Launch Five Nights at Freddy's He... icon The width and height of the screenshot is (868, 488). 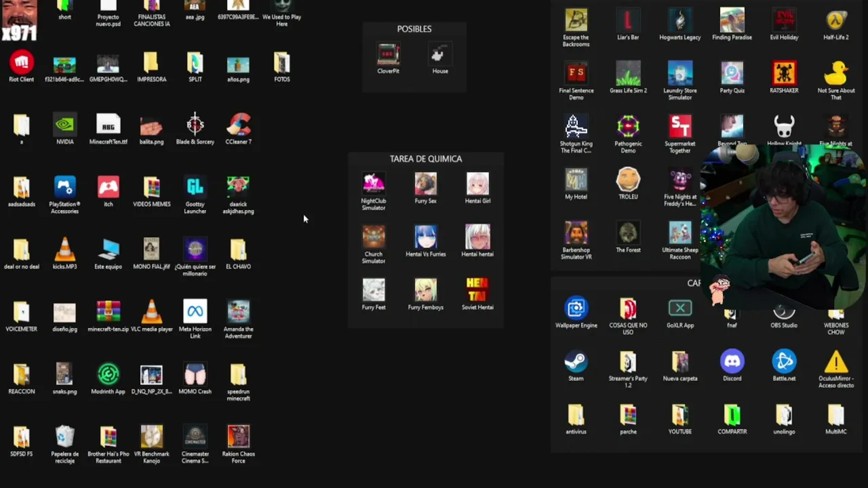pos(680,180)
